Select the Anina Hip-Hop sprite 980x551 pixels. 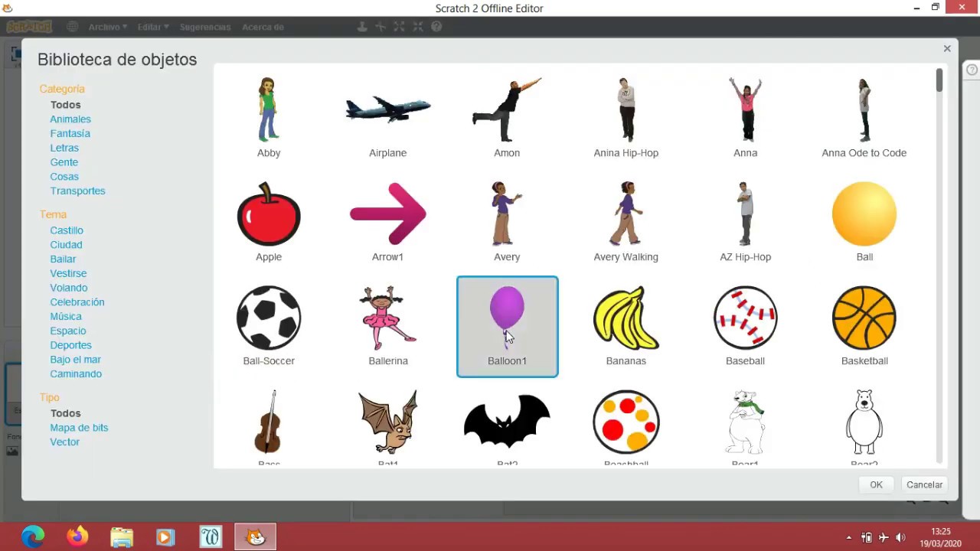(626, 118)
